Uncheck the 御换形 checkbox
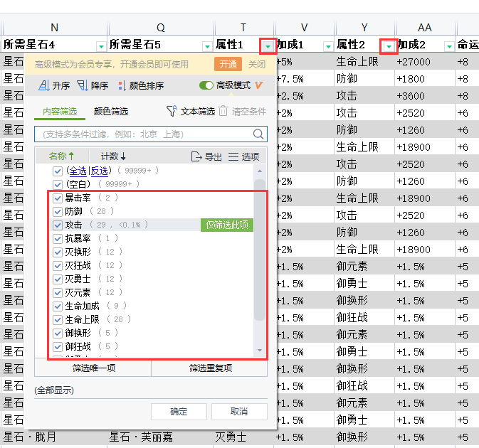This screenshot has width=479, height=448. point(58,333)
